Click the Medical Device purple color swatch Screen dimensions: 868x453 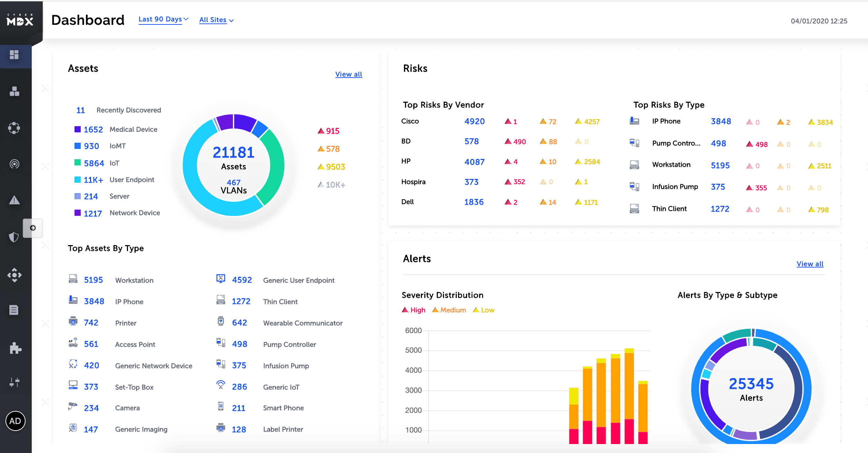(78, 129)
